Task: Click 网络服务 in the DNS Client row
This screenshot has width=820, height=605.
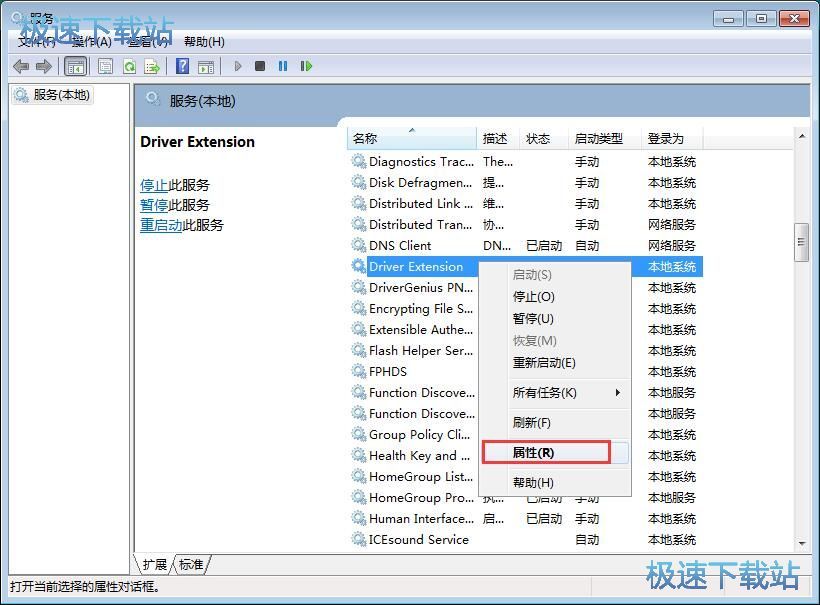Action: click(x=671, y=245)
